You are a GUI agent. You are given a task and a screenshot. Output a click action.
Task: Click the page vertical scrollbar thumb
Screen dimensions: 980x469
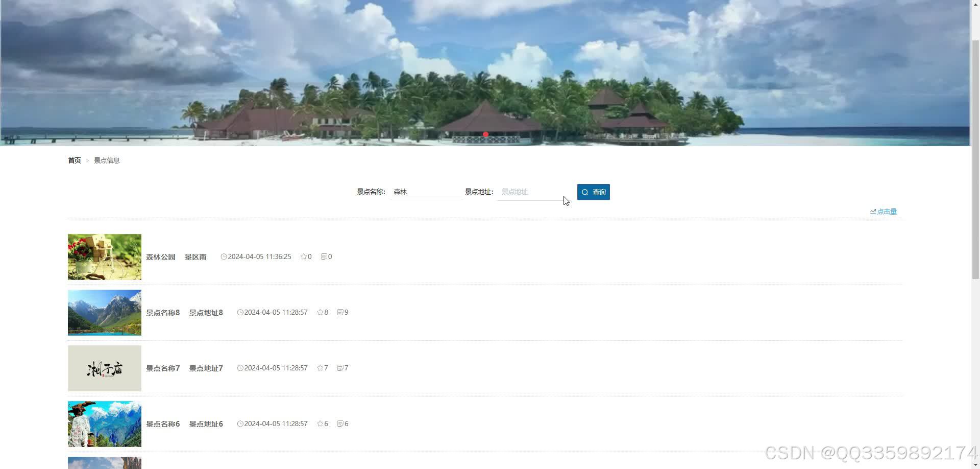(975, 158)
